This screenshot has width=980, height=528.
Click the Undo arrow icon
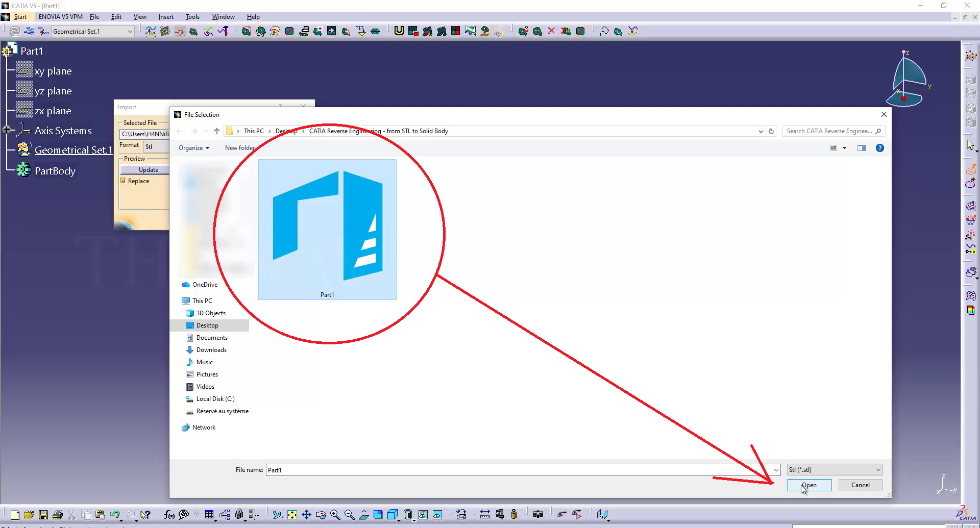tap(114, 515)
